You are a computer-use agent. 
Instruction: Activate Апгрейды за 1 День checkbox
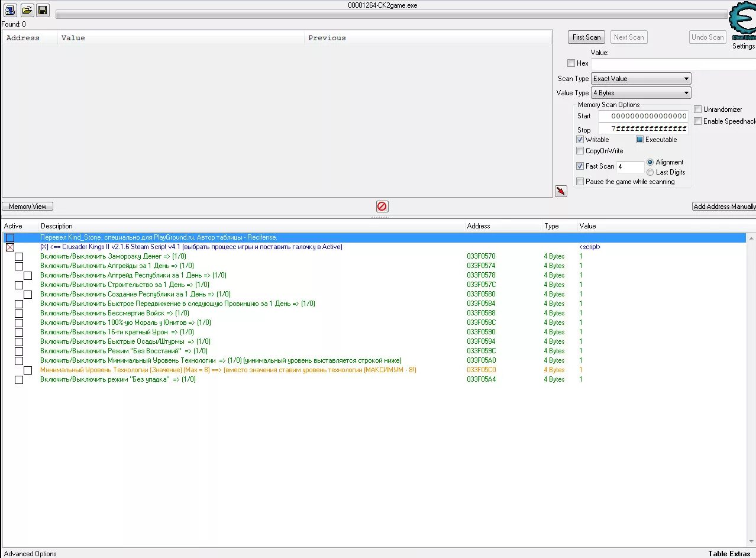[19, 266]
